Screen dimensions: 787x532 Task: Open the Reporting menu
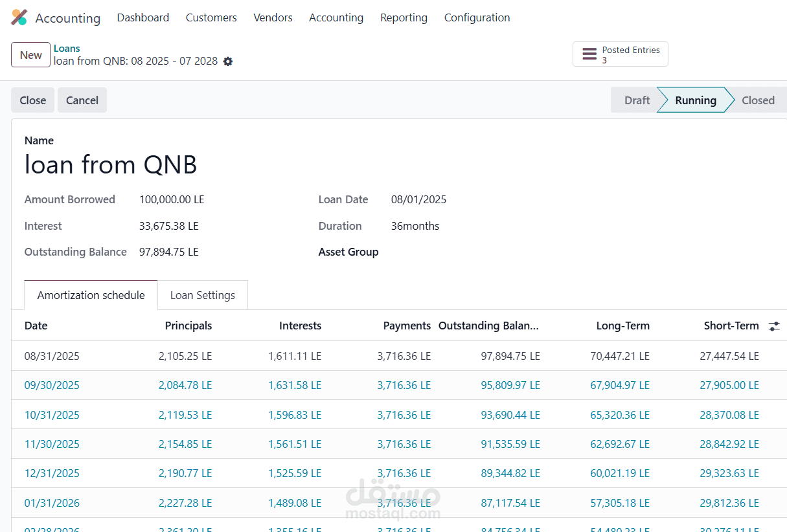404,17
